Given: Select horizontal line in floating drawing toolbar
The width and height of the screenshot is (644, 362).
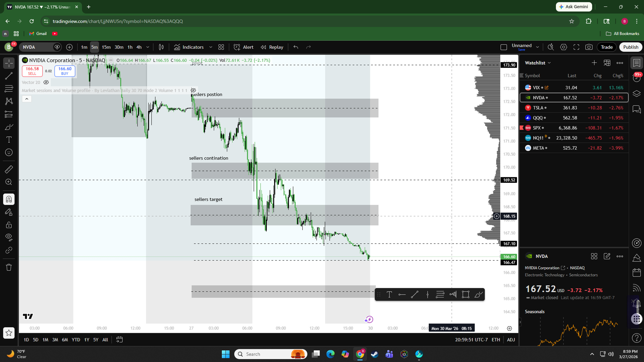Looking at the screenshot, I should [402, 294].
